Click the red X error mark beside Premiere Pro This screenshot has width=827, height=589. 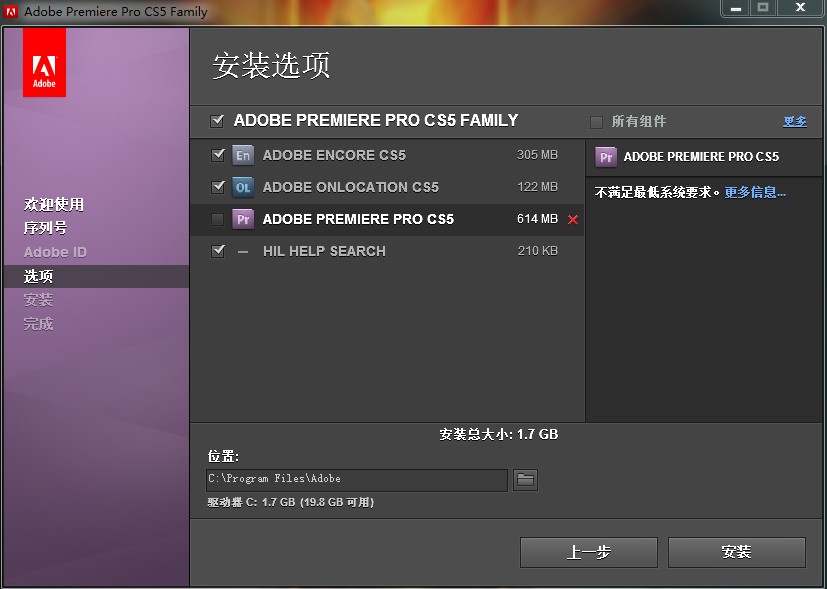tap(573, 220)
